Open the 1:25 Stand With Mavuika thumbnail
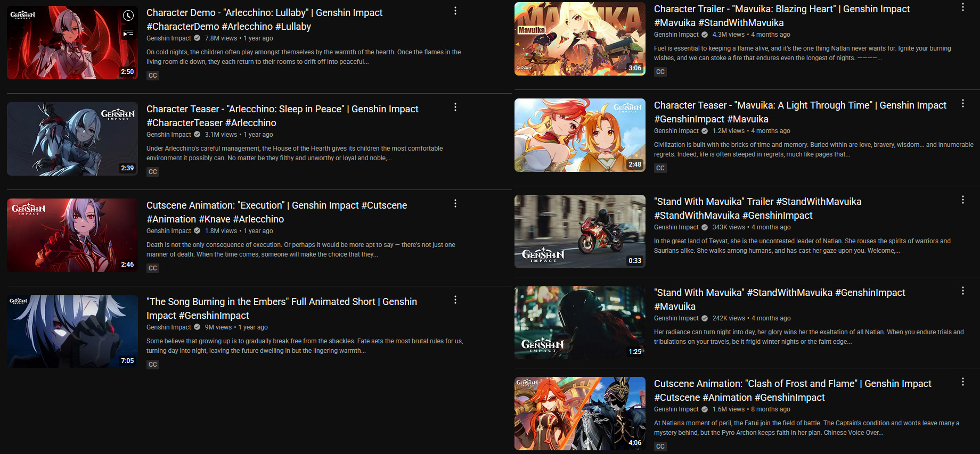The width and height of the screenshot is (980, 454). (x=580, y=323)
